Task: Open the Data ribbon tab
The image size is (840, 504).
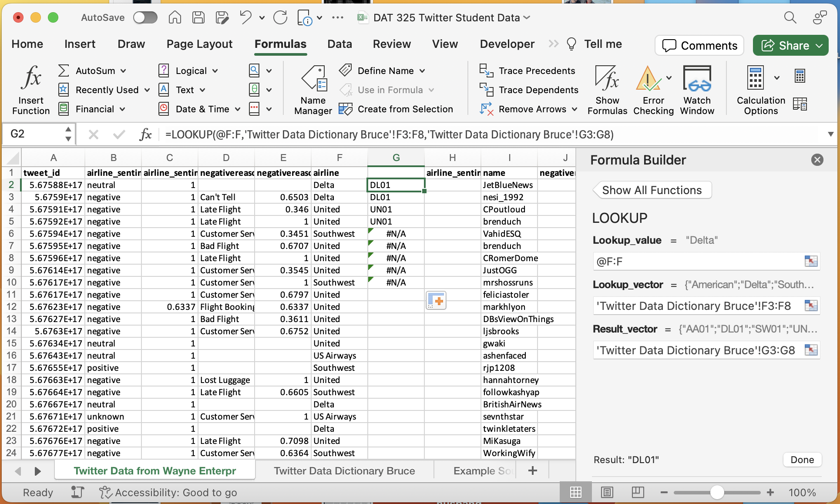Action: (339, 44)
